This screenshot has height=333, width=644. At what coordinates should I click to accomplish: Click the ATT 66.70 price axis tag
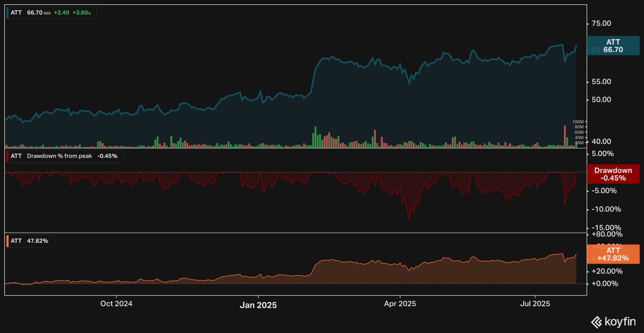[613, 46]
